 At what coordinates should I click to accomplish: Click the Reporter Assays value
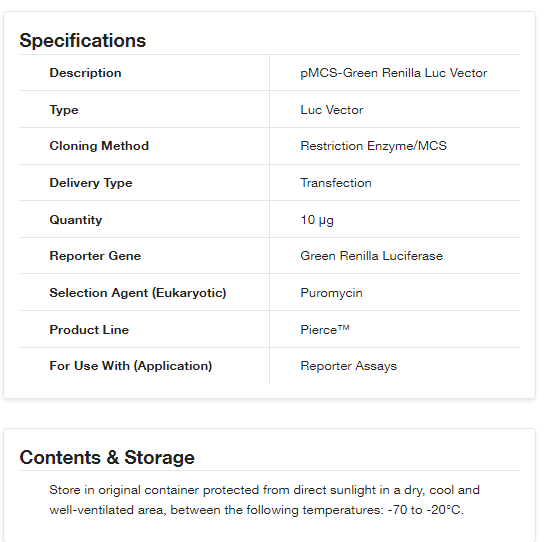(x=348, y=366)
